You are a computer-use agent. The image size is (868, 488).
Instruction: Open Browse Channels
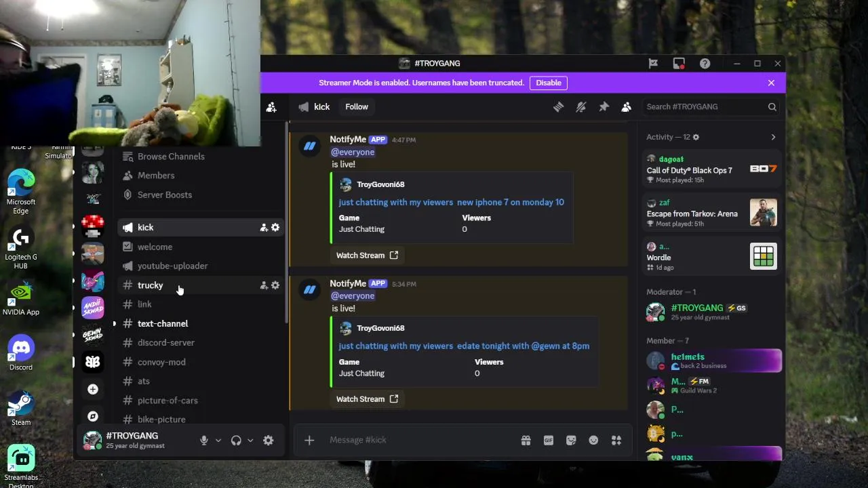click(199, 157)
